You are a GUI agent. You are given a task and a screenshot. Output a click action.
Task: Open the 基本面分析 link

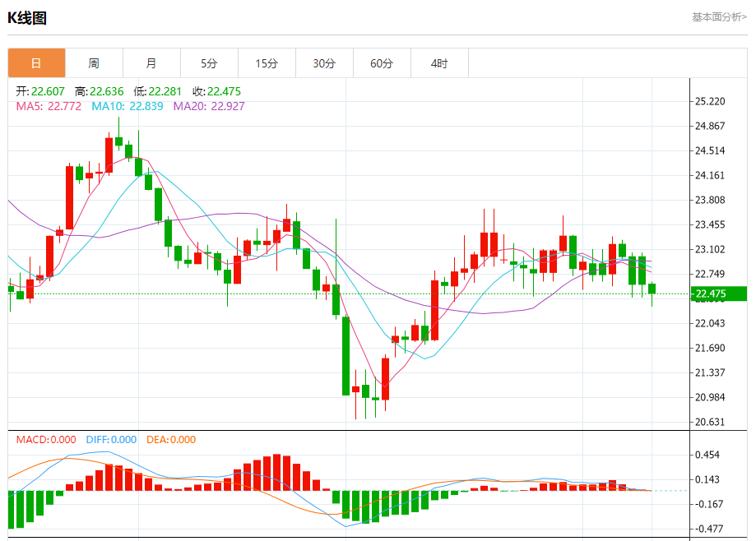click(718, 16)
